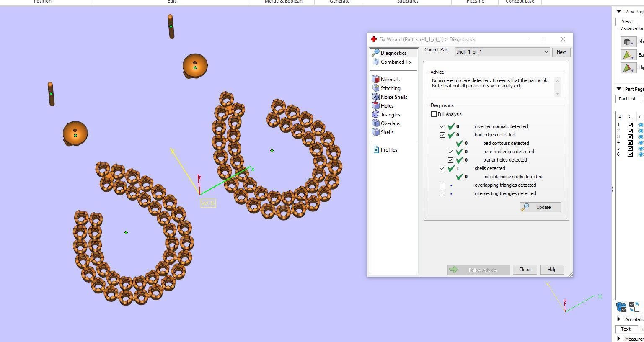Image resolution: width=644 pixels, height=342 pixels.
Task: Click the Next button beside Current Part
Action: [x=561, y=52]
